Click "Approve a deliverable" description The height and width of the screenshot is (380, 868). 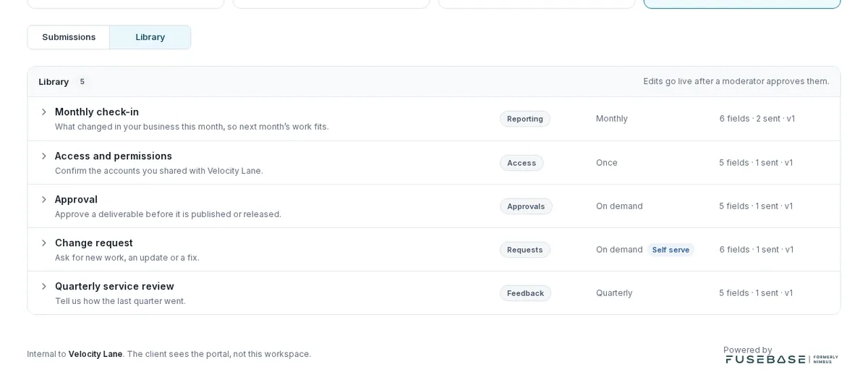pos(168,214)
